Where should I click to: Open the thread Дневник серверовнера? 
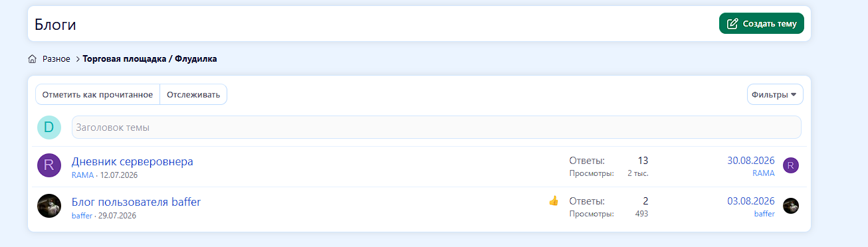(132, 161)
